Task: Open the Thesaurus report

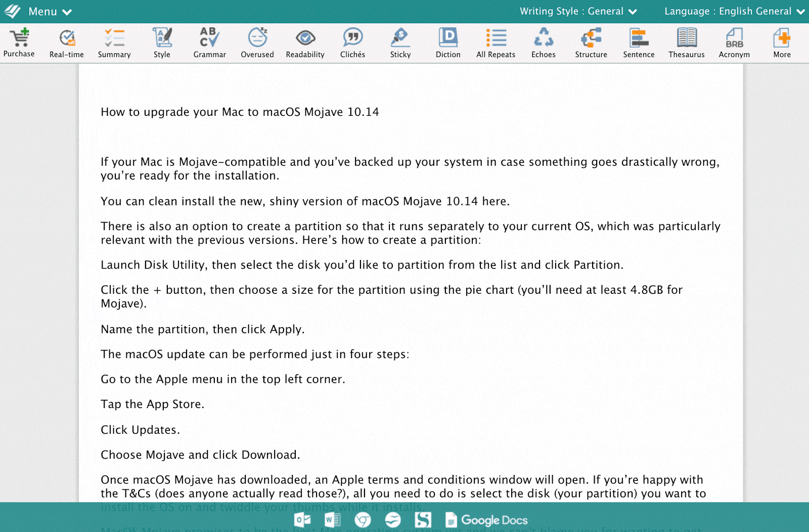Action: pos(687,43)
